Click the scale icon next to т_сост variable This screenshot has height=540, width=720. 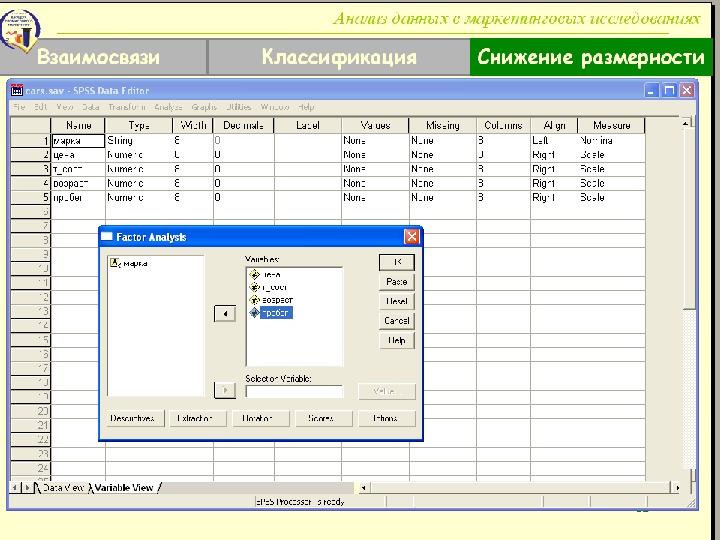pos(254,287)
